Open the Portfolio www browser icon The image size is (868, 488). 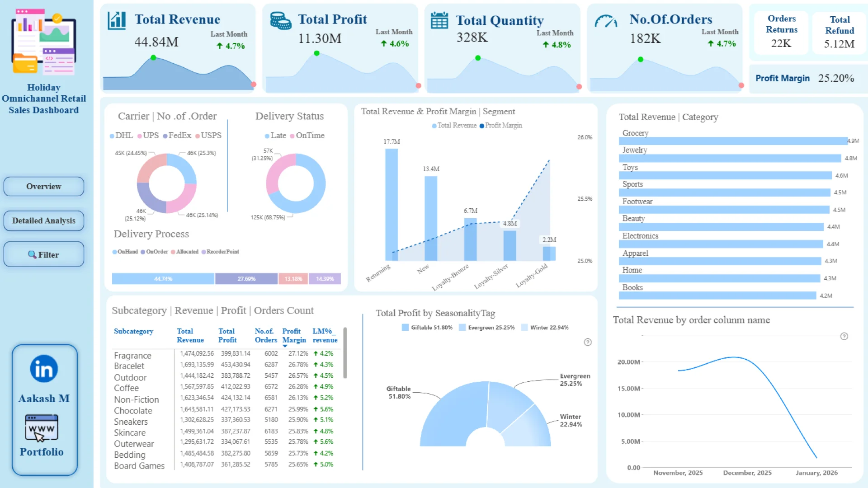click(42, 428)
